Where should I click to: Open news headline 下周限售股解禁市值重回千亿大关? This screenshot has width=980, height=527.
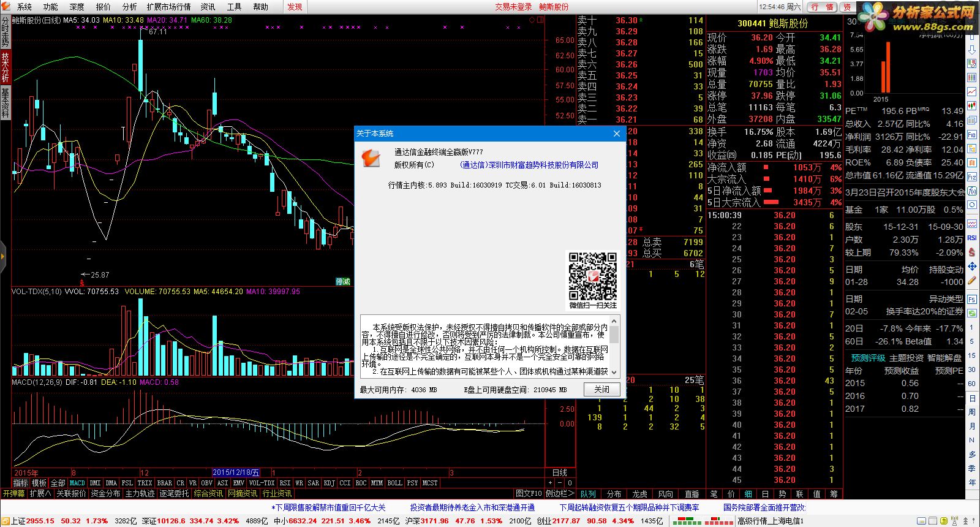(330, 507)
